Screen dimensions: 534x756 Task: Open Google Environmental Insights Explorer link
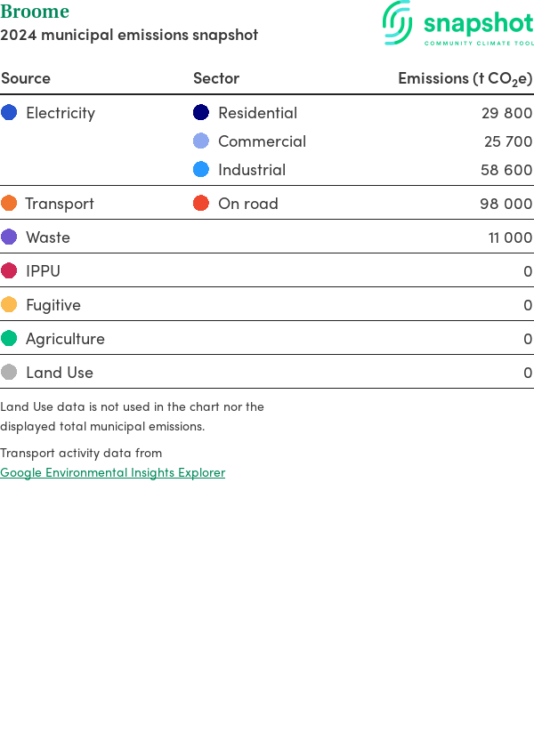click(113, 472)
